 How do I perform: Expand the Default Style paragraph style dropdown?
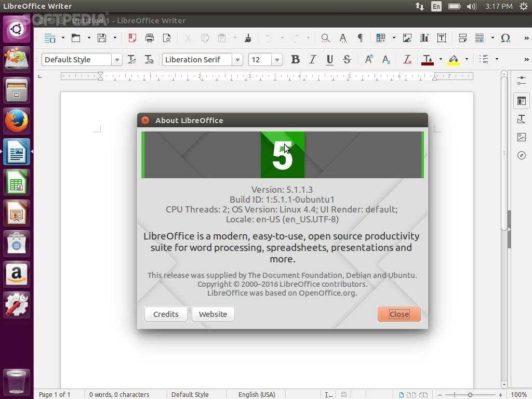point(117,60)
